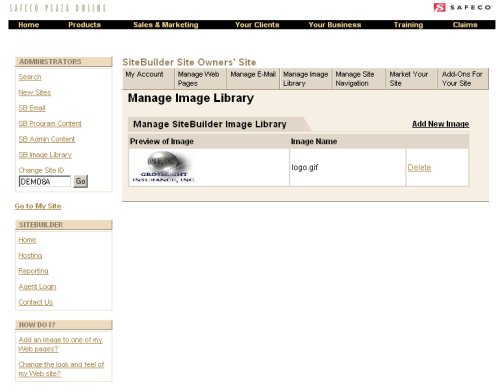Click Add New Image link
The image size is (500, 391).
coord(441,124)
